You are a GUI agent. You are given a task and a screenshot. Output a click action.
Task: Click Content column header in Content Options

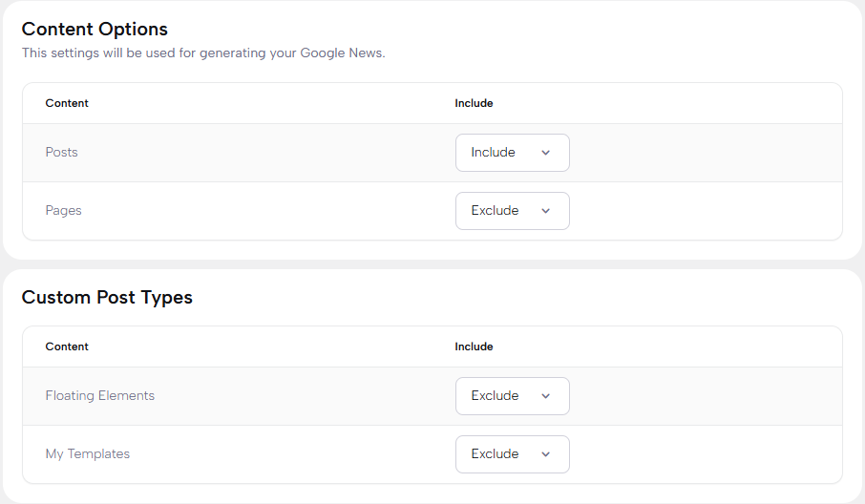[67, 103]
